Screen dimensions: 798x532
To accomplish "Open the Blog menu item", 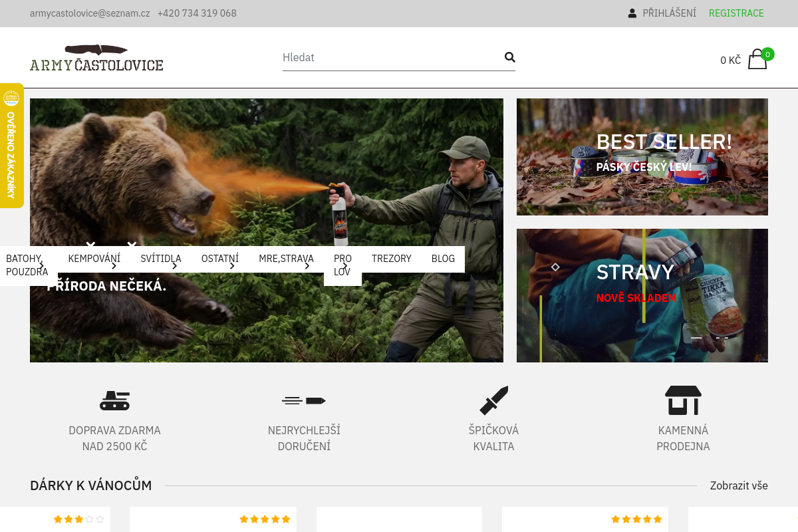I will (x=443, y=259).
